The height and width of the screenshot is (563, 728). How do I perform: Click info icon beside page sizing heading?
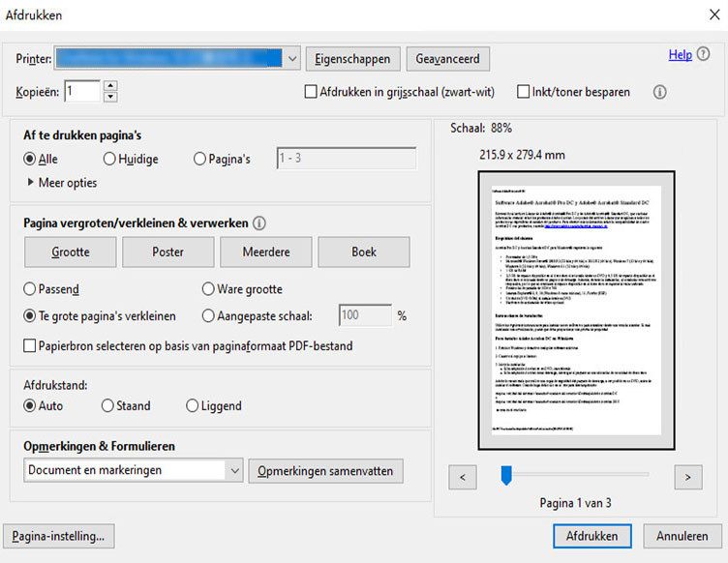click(x=259, y=223)
